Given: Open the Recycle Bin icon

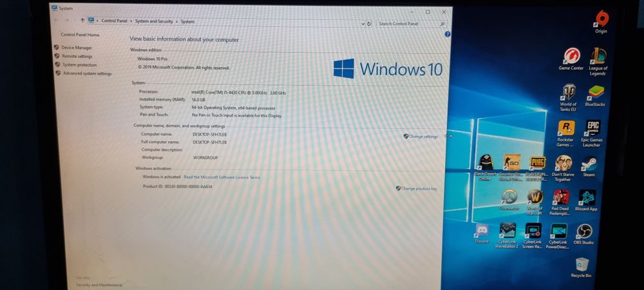Looking at the screenshot, I should pyautogui.click(x=581, y=267).
